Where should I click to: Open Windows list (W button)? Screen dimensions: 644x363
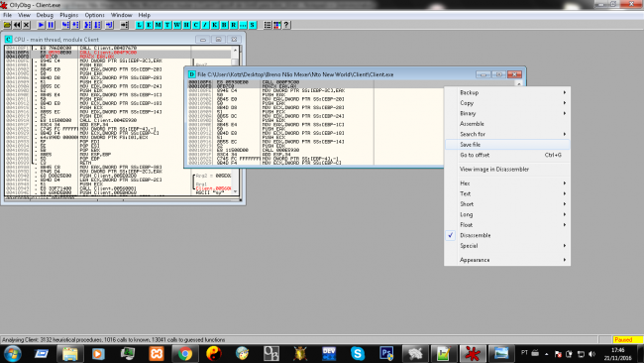(x=177, y=25)
